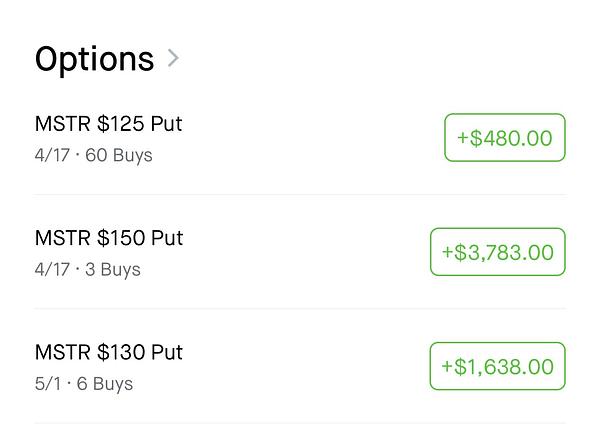The image size is (600, 436).
Task: Click the $130 strike price text
Action: click(x=121, y=352)
